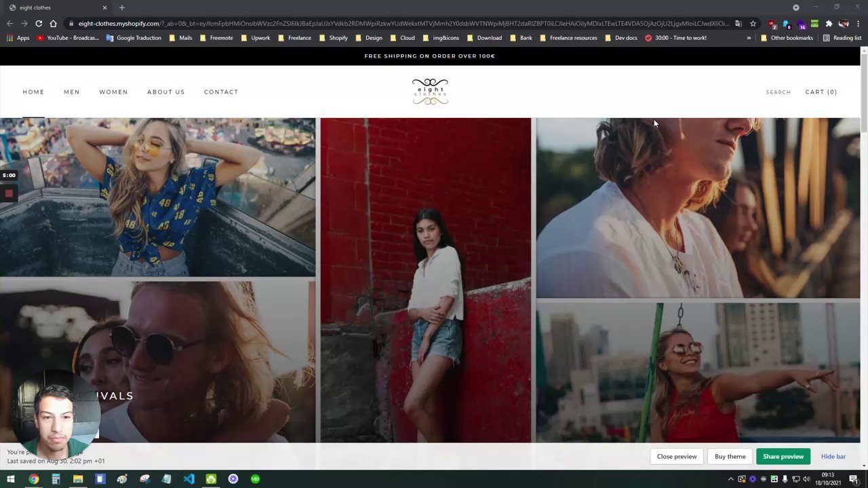The image size is (868, 488).
Task: Stop the screen recording with red square
Action: (x=9, y=194)
